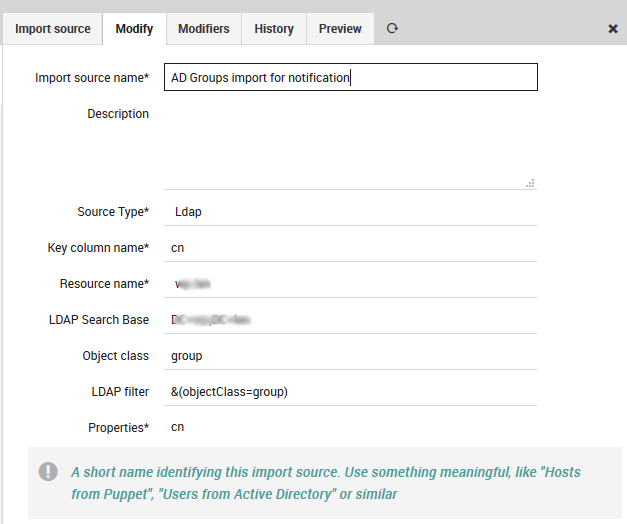Select the Modify tab

click(134, 29)
